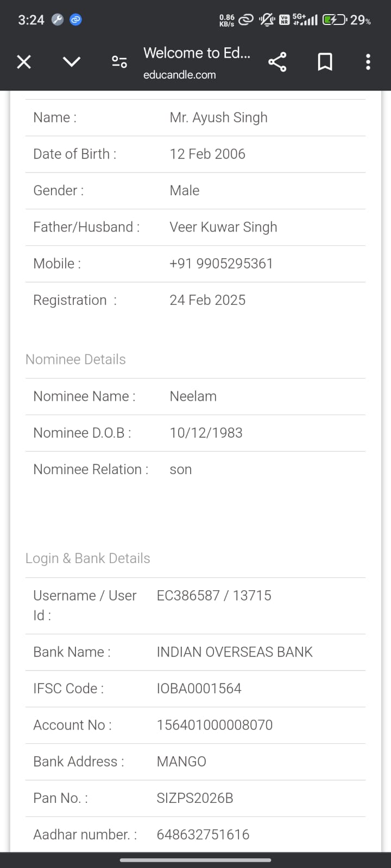Tap the share icon
The width and height of the screenshot is (391, 868).
point(278,62)
